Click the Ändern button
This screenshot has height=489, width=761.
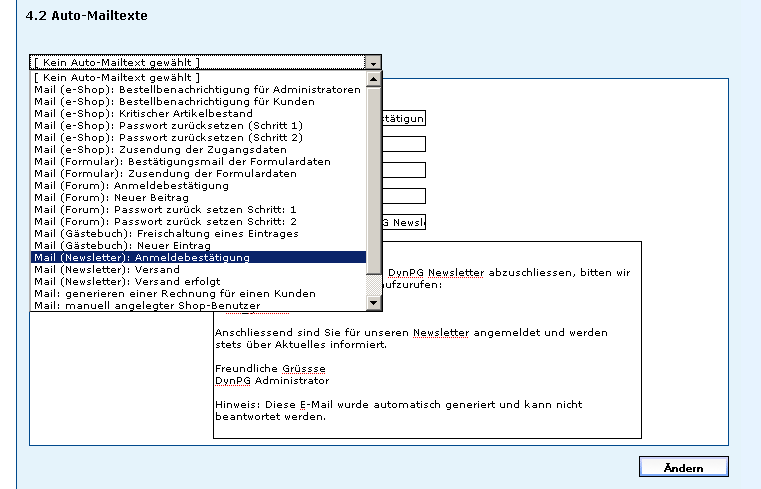pyautogui.click(x=683, y=467)
